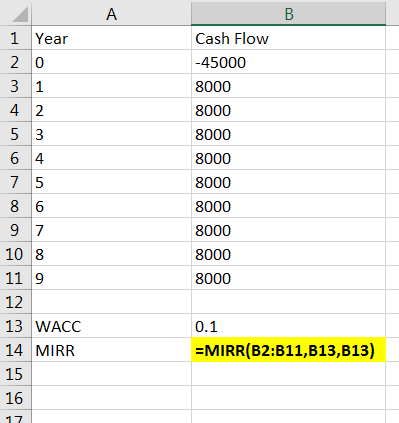Click empty cell A15
Viewport: 399px width, 423px height.
pyautogui.click(x=111, y=374)
